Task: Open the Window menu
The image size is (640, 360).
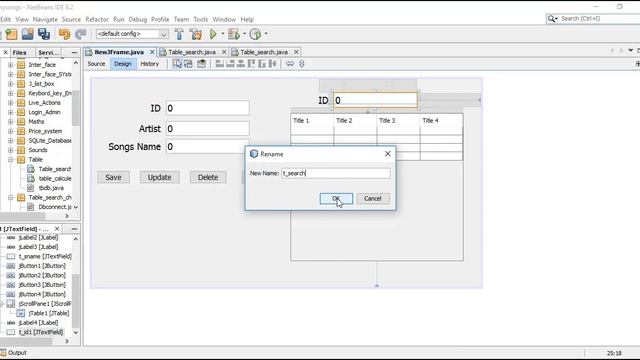Action: coord(224,20)
